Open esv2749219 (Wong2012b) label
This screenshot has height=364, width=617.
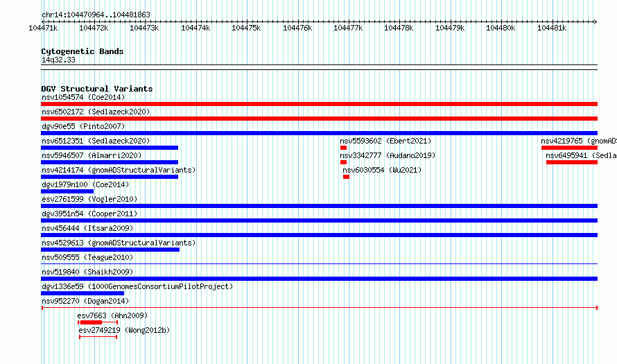[x=124, y=330]
